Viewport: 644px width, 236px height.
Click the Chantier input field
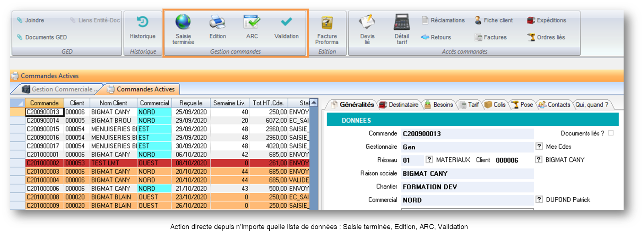(x=467, y=187)
